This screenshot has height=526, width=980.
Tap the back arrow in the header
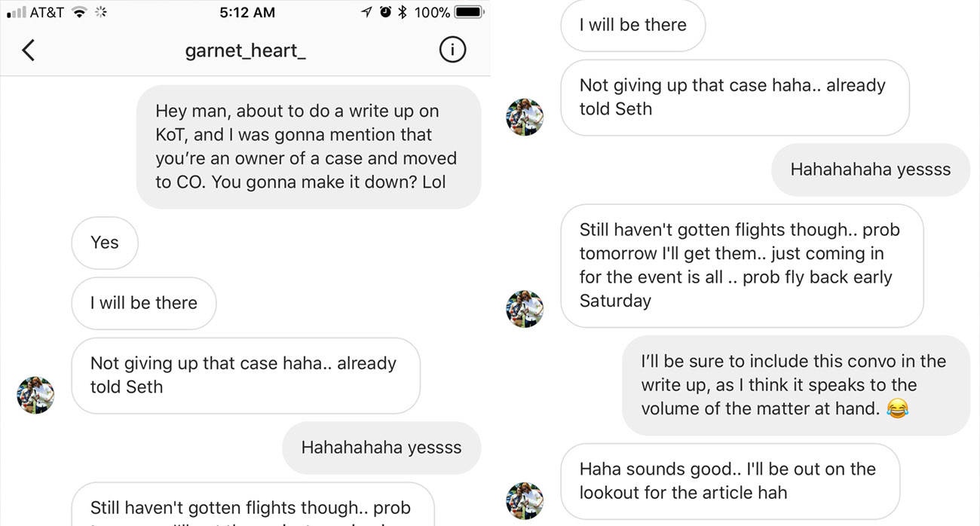[28, 50]
